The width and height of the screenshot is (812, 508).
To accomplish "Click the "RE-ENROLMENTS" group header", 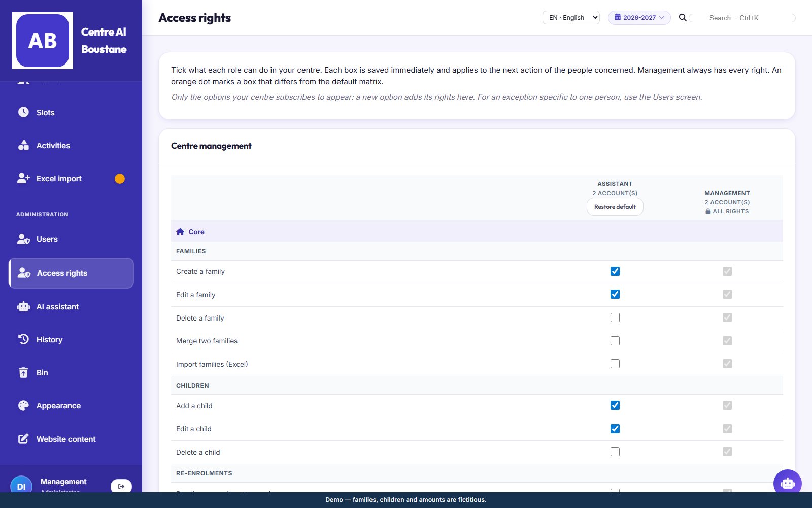I will coord(204,473).
